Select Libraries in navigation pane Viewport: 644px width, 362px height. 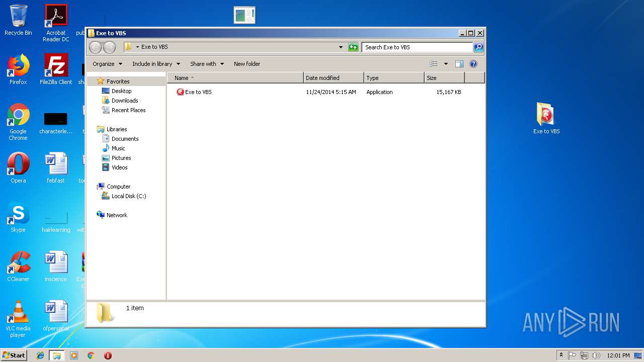pyautogui.click(x=117, y=129)
